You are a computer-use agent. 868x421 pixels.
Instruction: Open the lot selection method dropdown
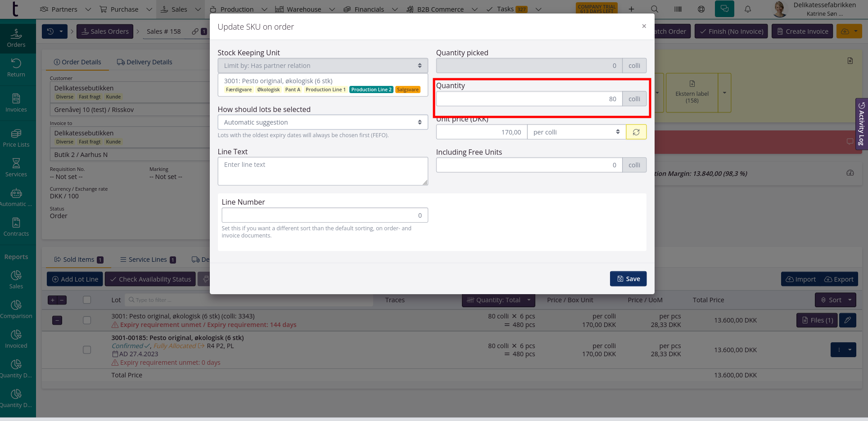point(322,122)
